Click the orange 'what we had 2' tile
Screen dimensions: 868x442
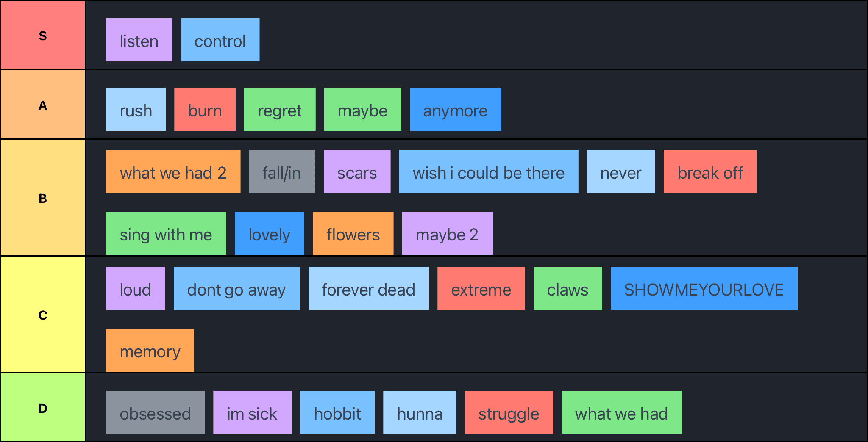click(173, 172)
